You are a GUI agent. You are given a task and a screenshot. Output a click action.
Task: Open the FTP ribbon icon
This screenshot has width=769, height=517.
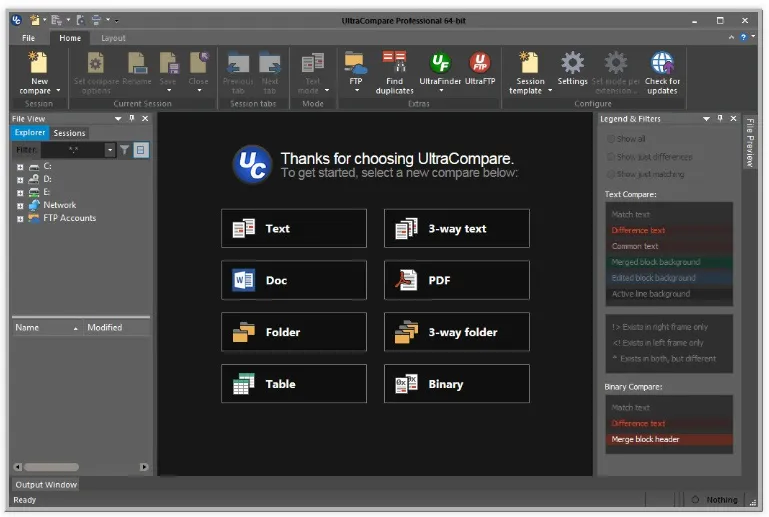point(356,63)
